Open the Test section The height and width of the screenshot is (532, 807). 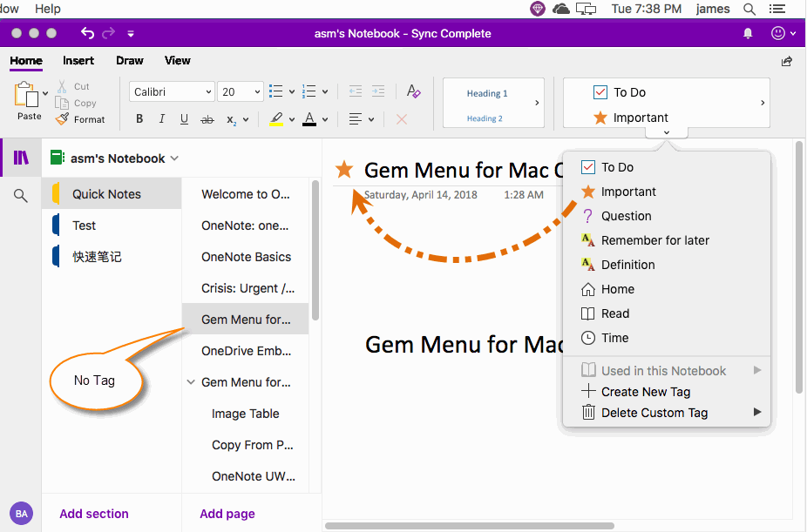112,226
